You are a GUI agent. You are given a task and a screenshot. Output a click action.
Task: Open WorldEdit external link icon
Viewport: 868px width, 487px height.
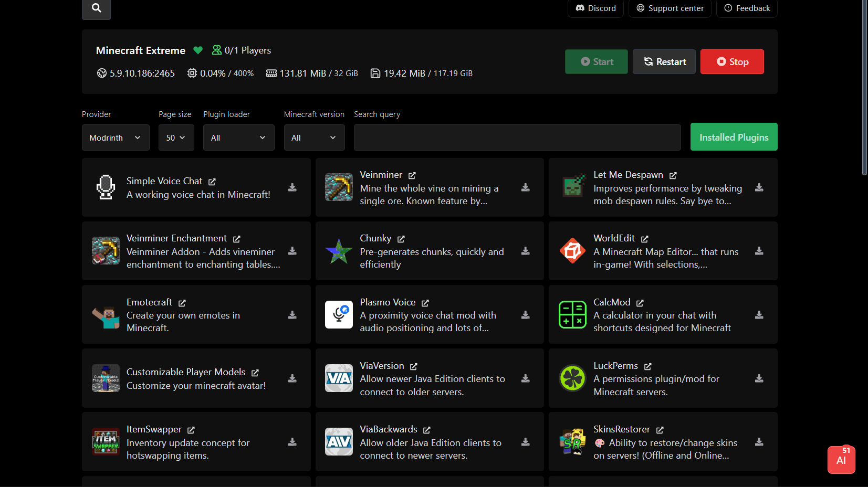(645, 239)
